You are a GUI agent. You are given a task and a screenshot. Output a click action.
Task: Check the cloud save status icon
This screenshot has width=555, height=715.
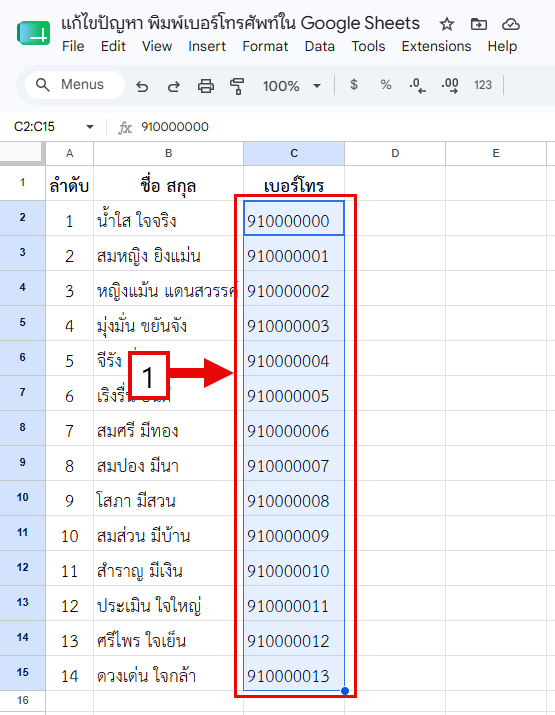pos(511,24)
